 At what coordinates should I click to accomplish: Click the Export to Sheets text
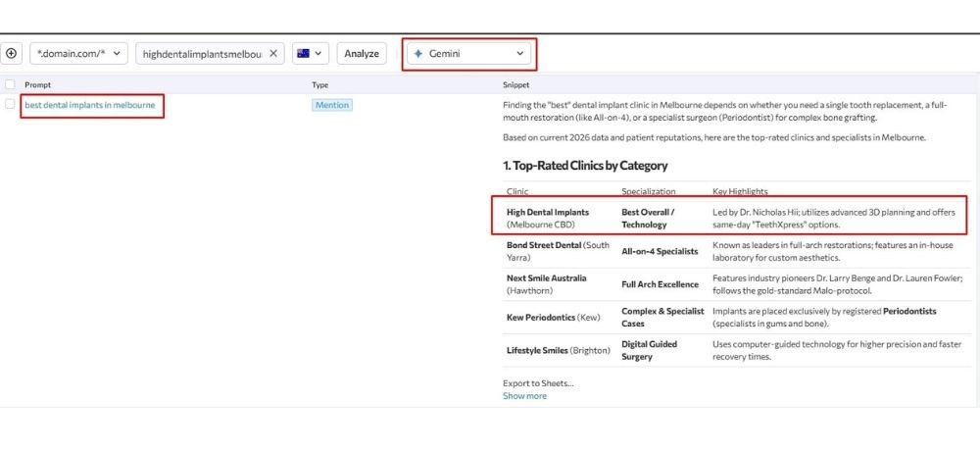pyautogui.click(x=538, y=383)
